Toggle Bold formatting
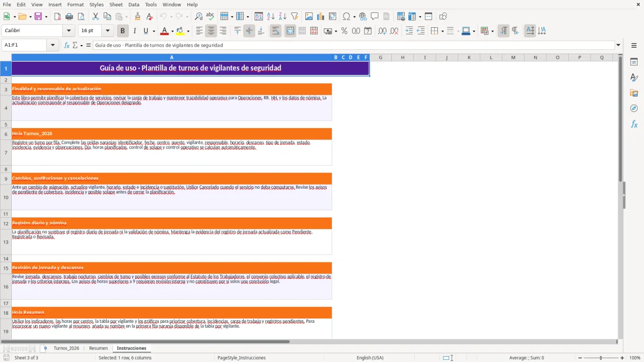This screenshot has width=644, height=362. pyautogui.click(x=123, y=31)
